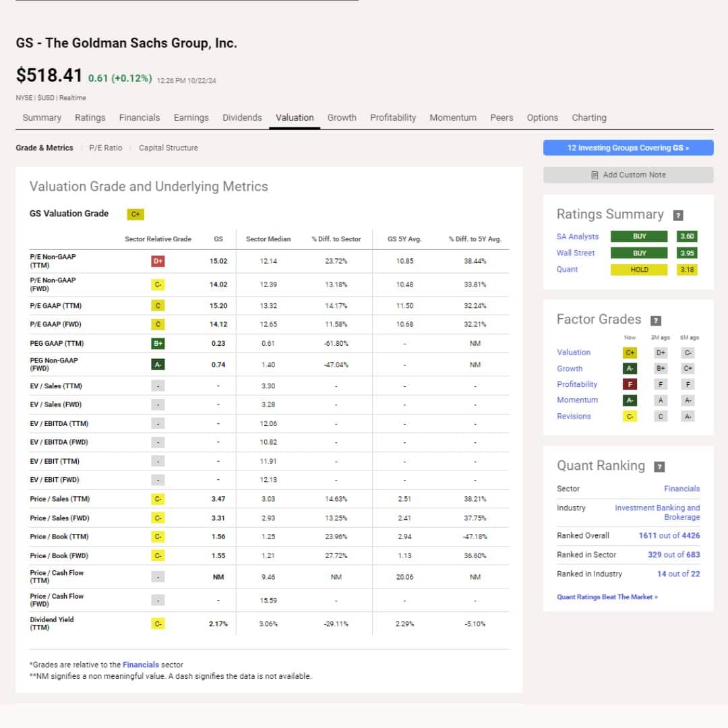This screenshot has height=728, width=728.
Task: Open the Dividends tab
Action: (x=242, y=118)
